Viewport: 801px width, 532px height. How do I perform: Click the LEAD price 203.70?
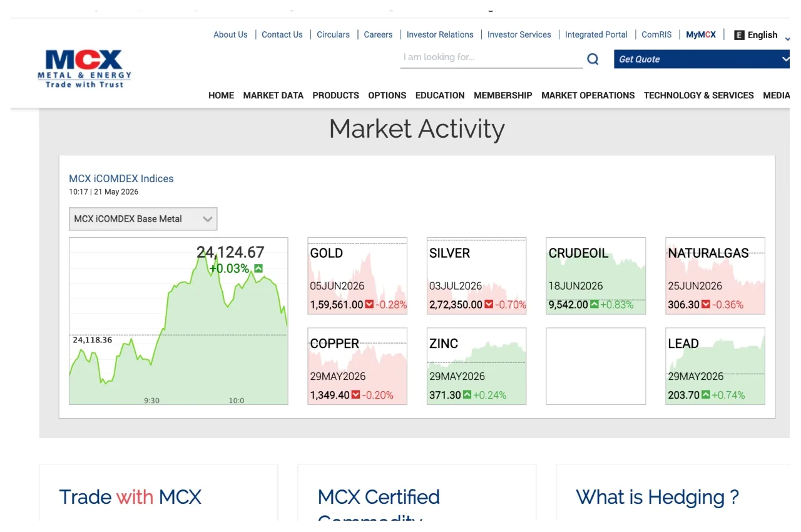point(684,395)
